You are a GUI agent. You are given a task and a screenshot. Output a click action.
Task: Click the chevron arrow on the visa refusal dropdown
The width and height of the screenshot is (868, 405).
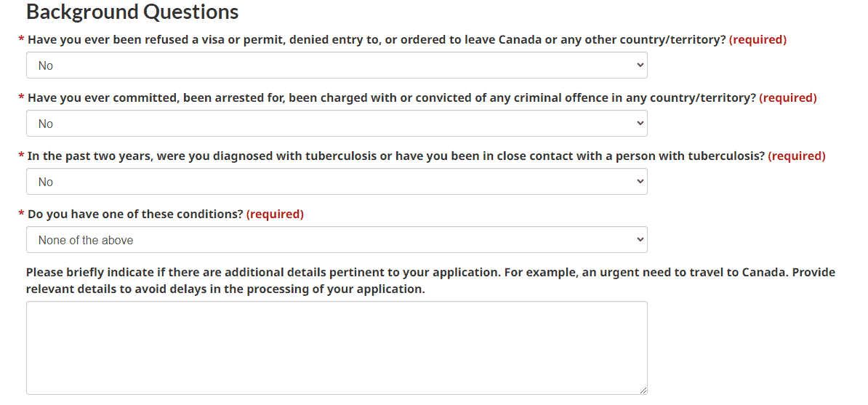(x=640, y=65)
